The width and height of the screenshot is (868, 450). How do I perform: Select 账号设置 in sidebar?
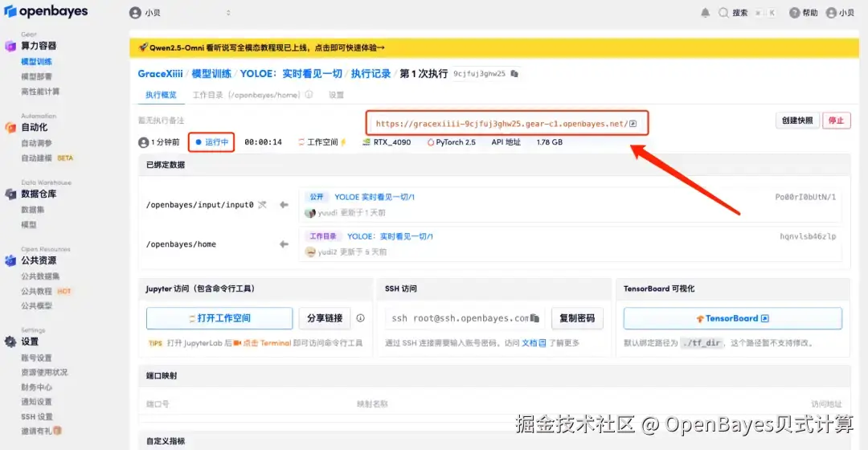click(x=36, y=358)
